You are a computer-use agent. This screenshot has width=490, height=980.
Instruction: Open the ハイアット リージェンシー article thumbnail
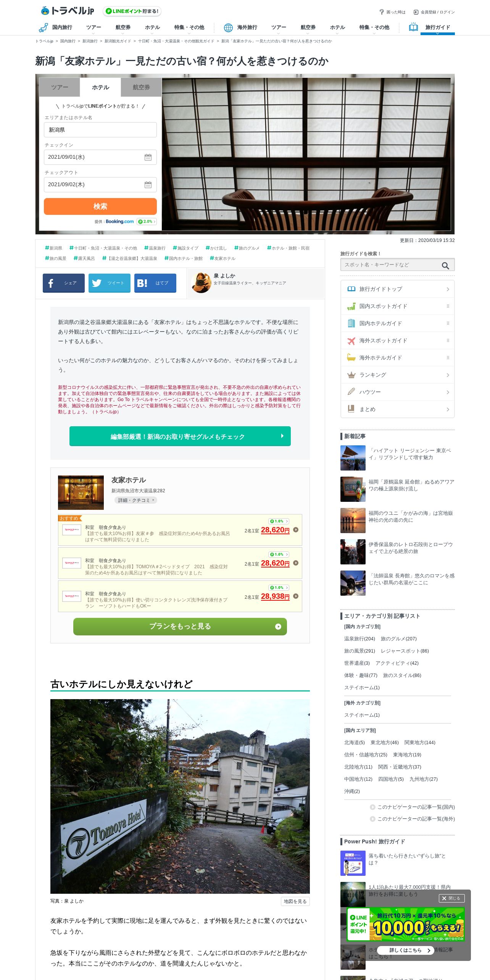coord(353,458)
